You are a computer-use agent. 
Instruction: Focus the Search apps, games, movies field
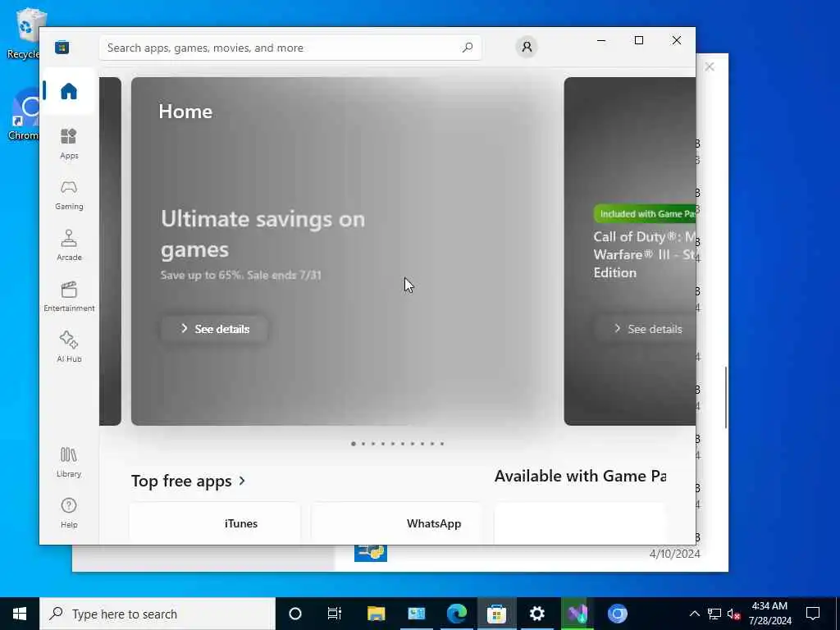coord(290,48)
